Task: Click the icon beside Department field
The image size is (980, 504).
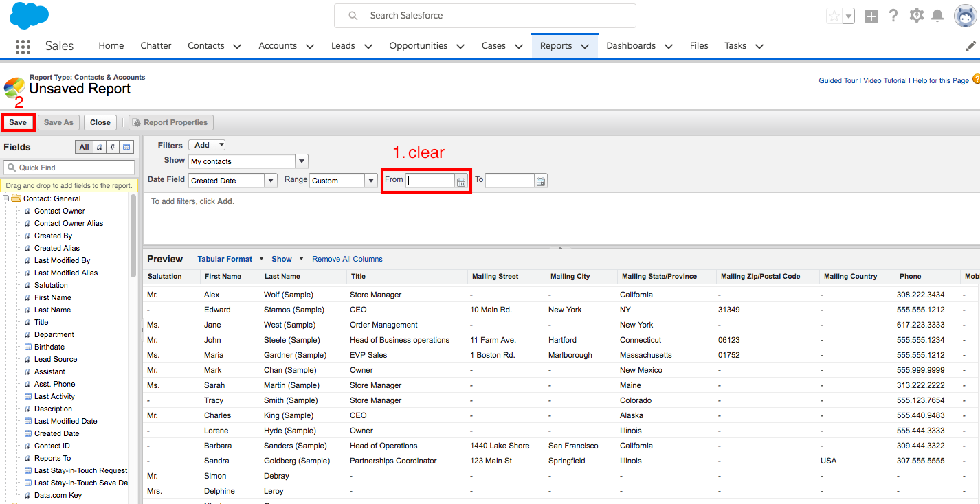Action: (x=27, y=334)
